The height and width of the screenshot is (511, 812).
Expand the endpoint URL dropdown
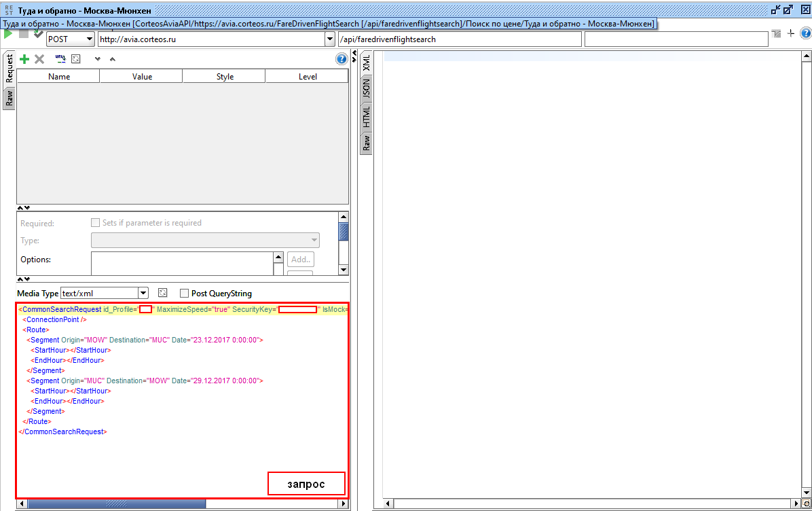(330, 39)
